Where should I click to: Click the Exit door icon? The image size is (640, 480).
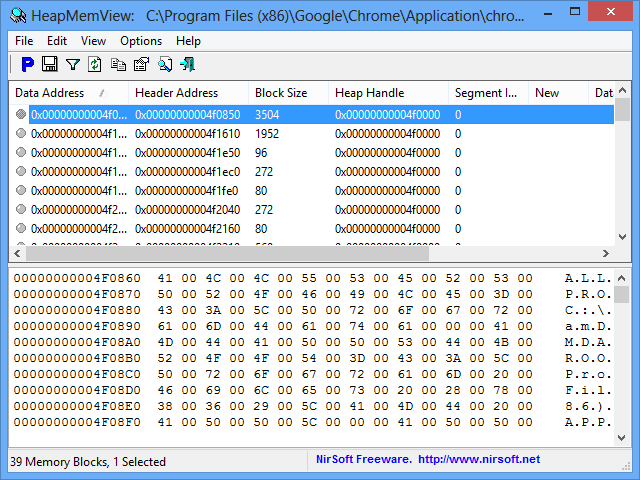click(186, 64)
